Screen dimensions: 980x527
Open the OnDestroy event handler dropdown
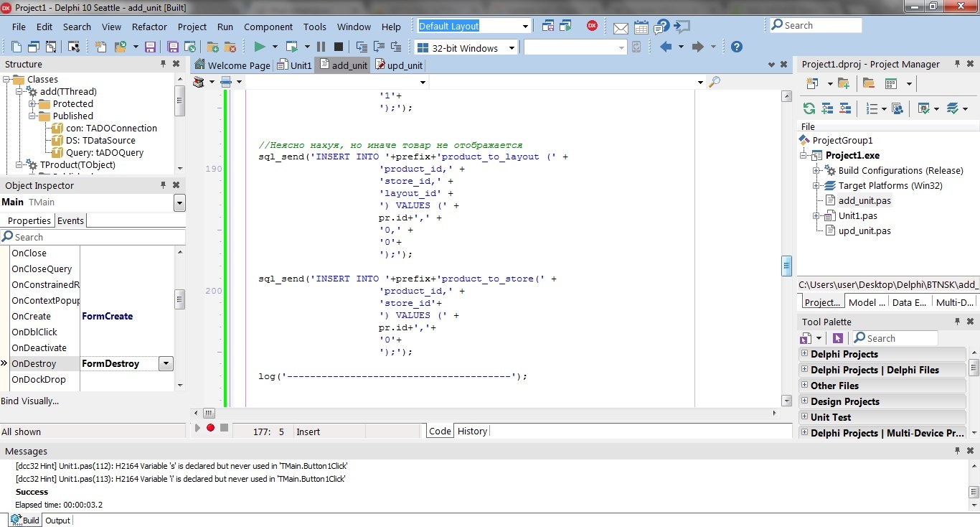coord(166,363)
